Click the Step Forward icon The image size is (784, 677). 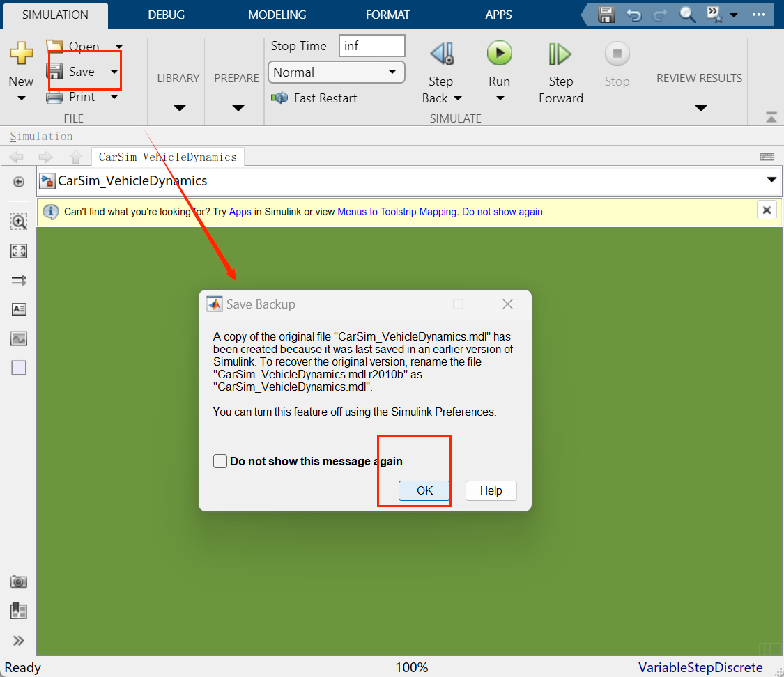coord(560,54)
